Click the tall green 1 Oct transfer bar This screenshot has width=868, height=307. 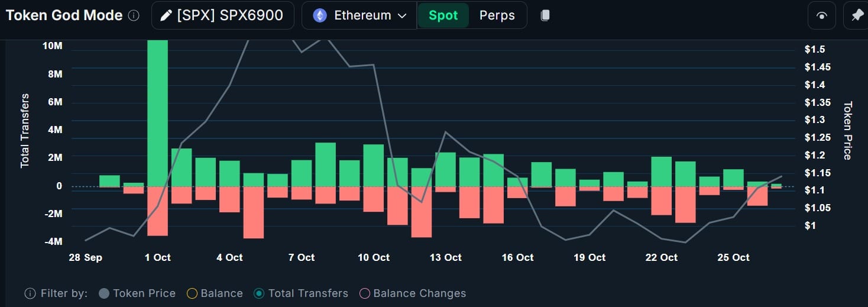(x=157, y=112)
